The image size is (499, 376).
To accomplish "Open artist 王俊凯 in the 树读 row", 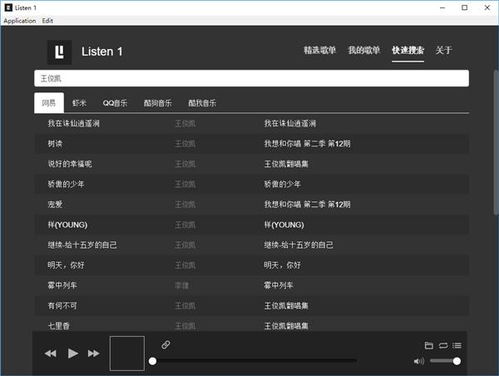I will [185, 144].
